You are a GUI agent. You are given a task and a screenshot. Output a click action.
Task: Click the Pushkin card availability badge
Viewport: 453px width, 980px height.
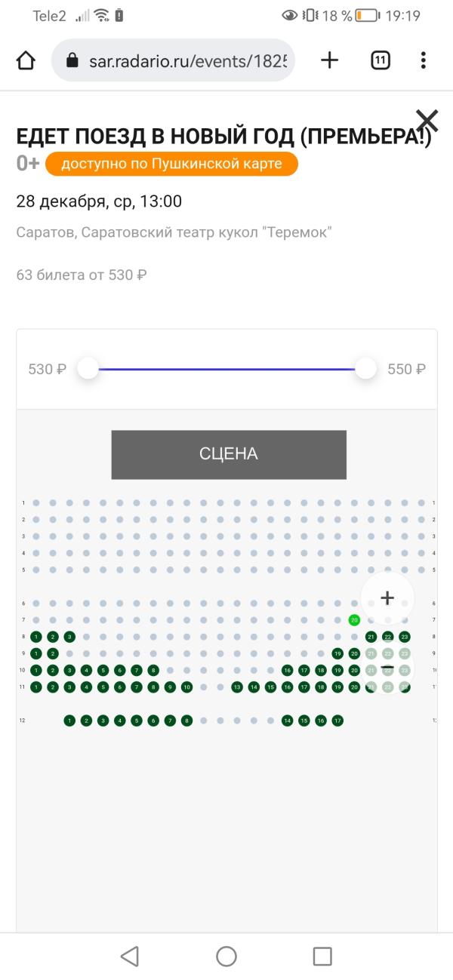[171, 164]
